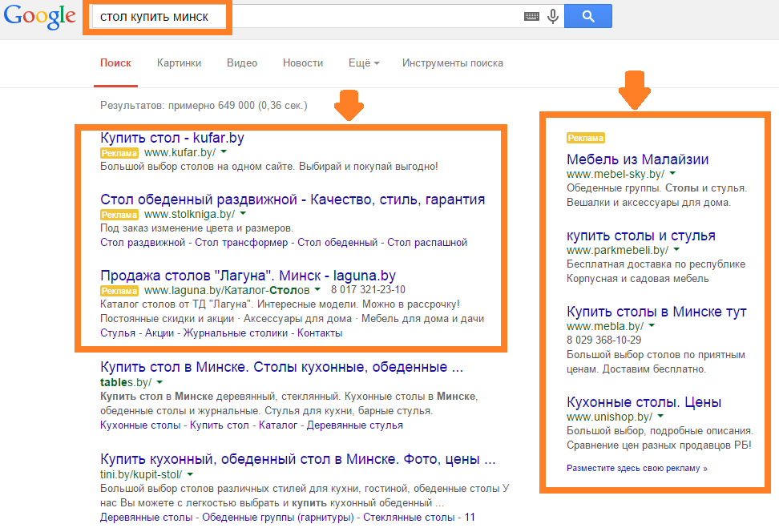Open Стеклянные столы - 11 sitelink
Viewport: 779px width, 532px height.
tap(419, 517)
